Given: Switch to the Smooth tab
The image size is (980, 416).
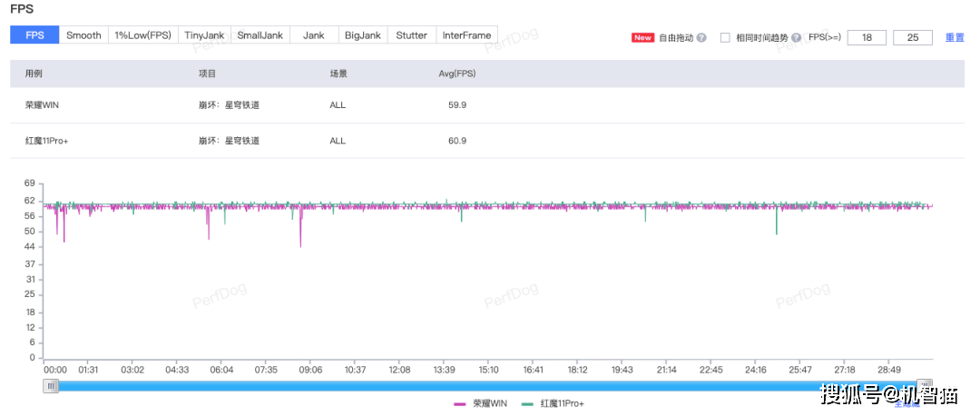Looking at the screenshot, I should pos(83,35).
